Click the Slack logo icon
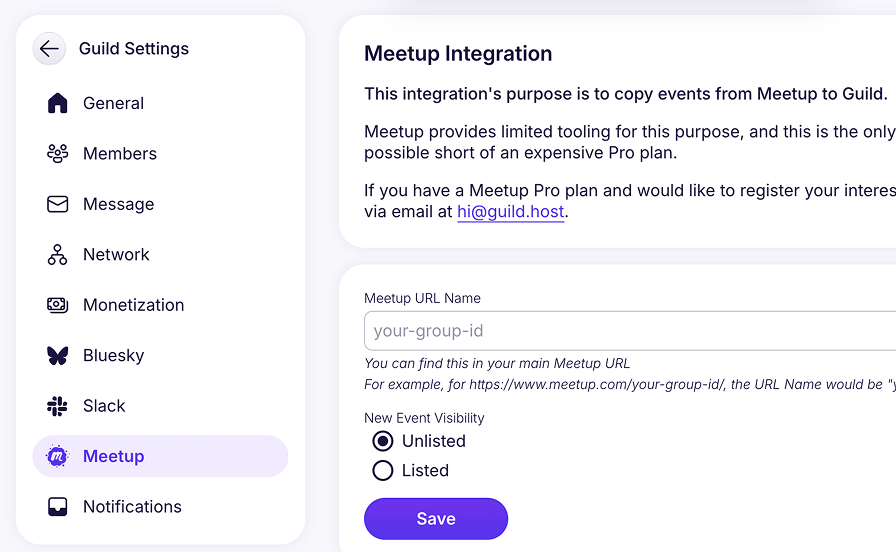Image resolution: width=896 pixels, height=552 pixels. tap(58, 406)
